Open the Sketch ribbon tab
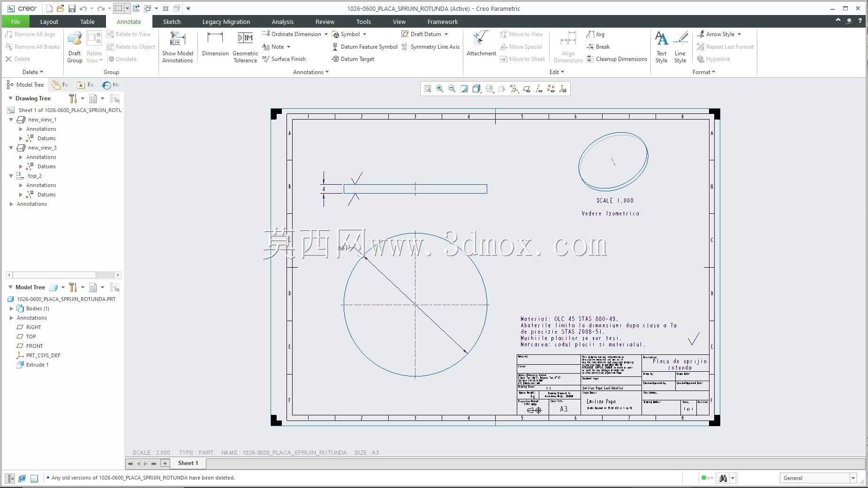Image resolution: width=868 pixels, height=488 pixels. [x=172, y=22]
